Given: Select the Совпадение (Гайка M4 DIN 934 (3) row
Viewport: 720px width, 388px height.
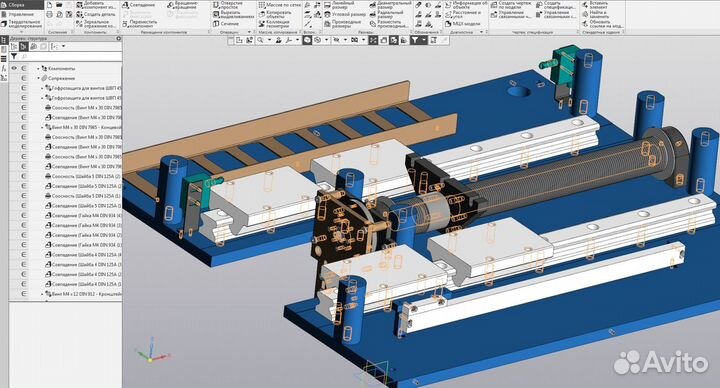Looking at the screenshot, I should point(84,225).
